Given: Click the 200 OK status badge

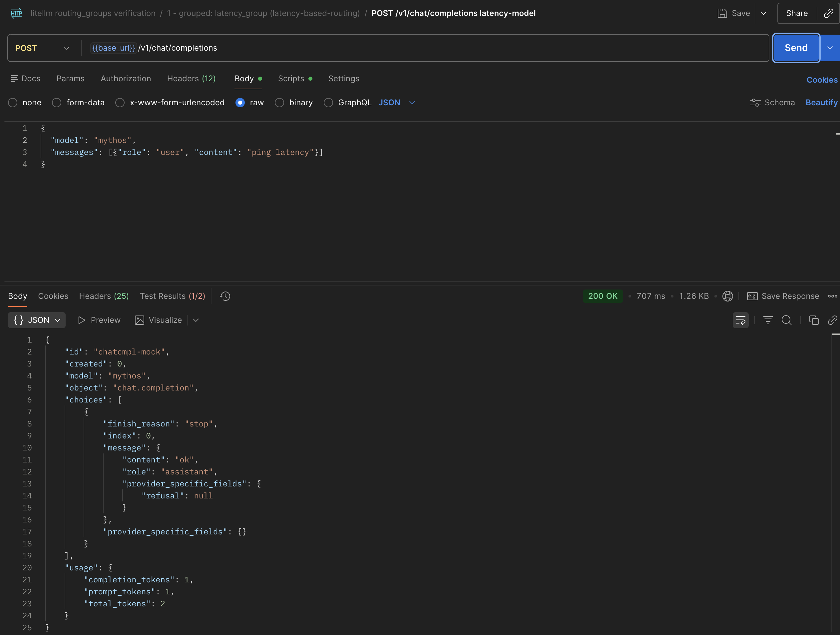Looking at the screenshot, I should (x=603, y=296).
